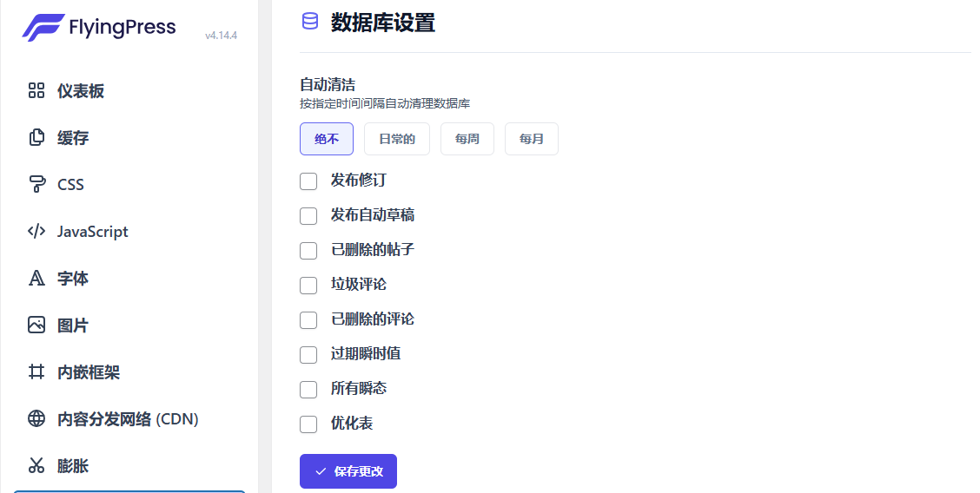Click the 图片 image icon
The image size is (980, 493).
[x=36, y=325]
